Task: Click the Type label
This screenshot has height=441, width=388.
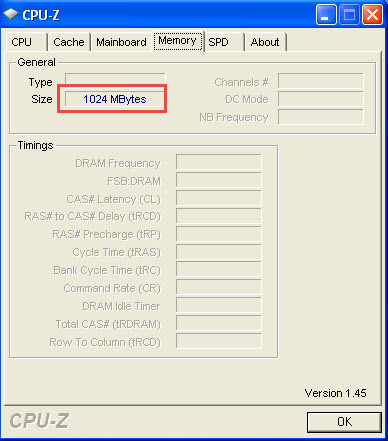Action: pos(40,82)
